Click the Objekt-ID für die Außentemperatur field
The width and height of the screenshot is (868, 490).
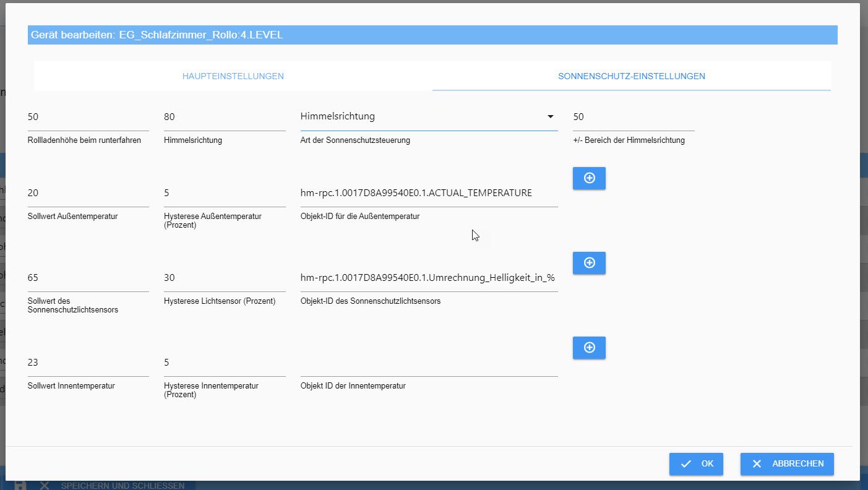point(429,194)
